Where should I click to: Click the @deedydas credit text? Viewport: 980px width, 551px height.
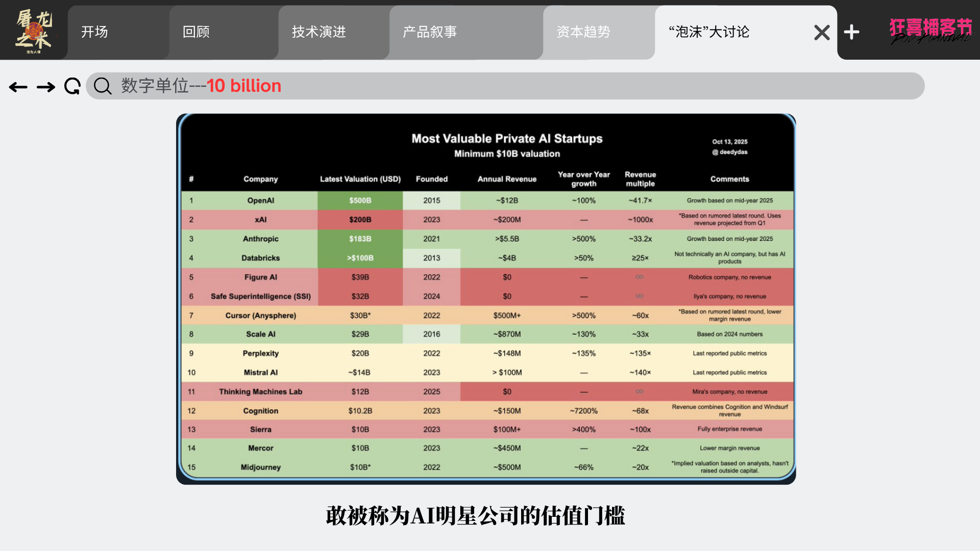(730, 152)
